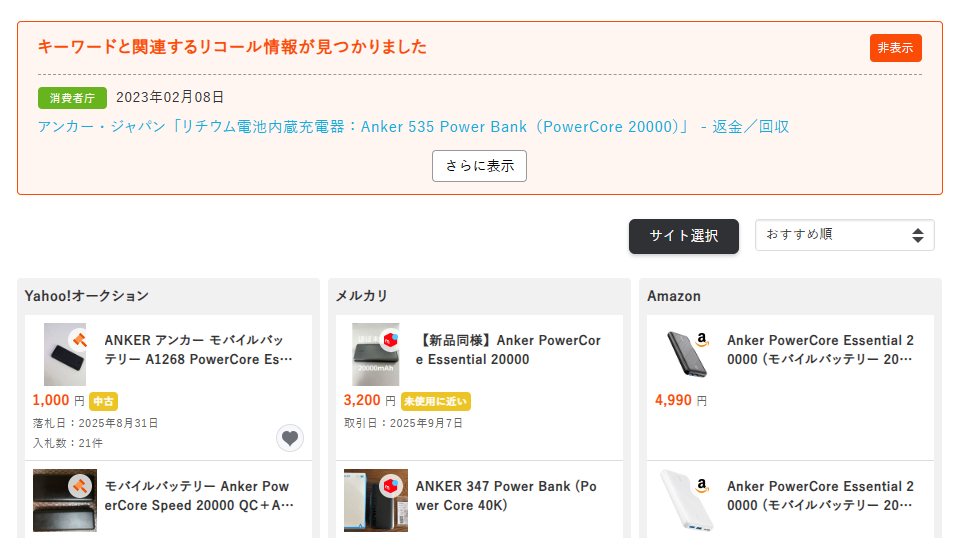Expand more recall info with さらに表示
Image resolution: width=970 pixels, height=538 pixels.
(479, 166)
